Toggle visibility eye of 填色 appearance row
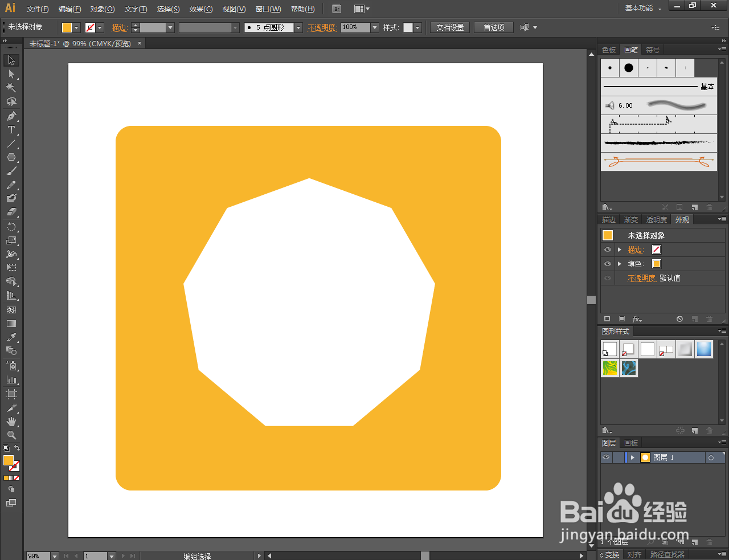This screenshot has width=729, height=560. point(608,264)
